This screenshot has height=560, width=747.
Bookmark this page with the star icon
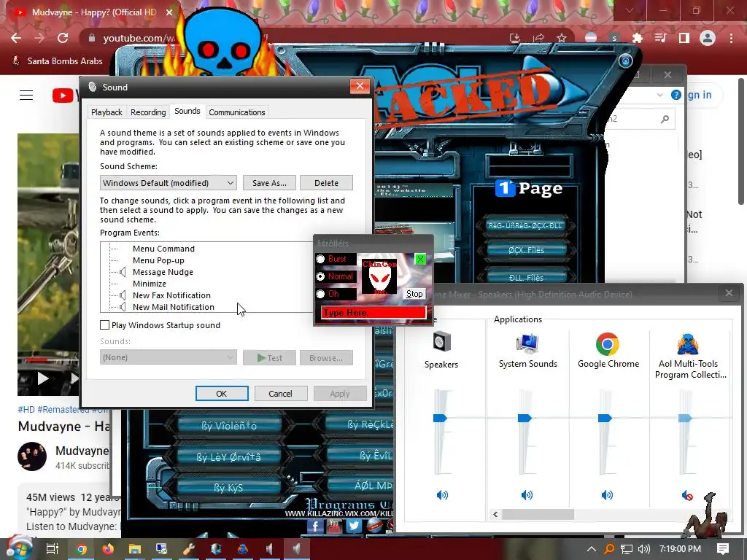tap(562, 38)
